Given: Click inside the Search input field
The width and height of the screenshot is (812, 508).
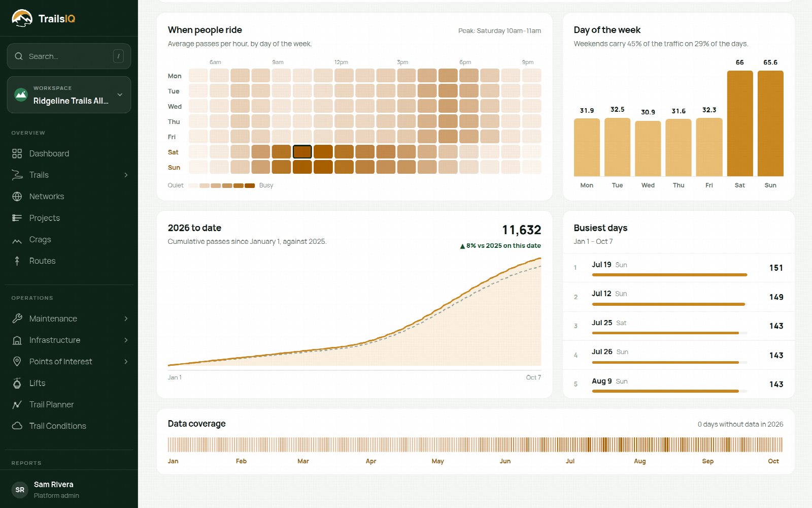Looking at the screenshot, I should [69, 56].
